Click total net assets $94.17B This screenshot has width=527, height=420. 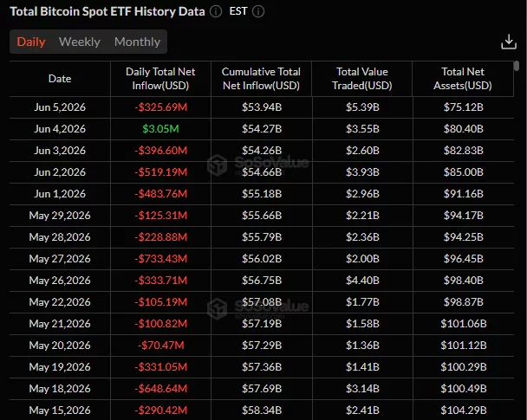coord(464,216)
